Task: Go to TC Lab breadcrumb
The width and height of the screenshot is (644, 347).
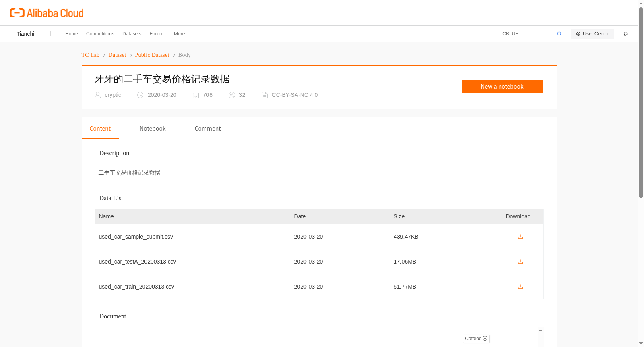Action: coord(90,55)
